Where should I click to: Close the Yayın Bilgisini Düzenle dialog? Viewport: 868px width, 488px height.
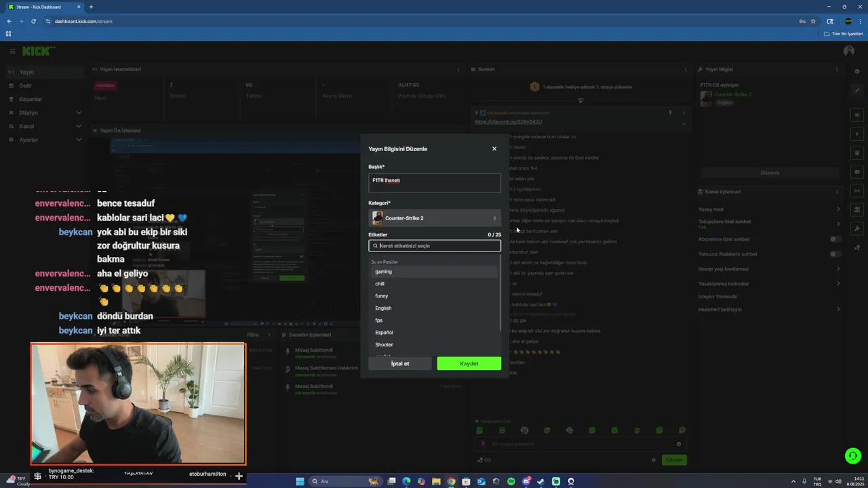point(494,148)
